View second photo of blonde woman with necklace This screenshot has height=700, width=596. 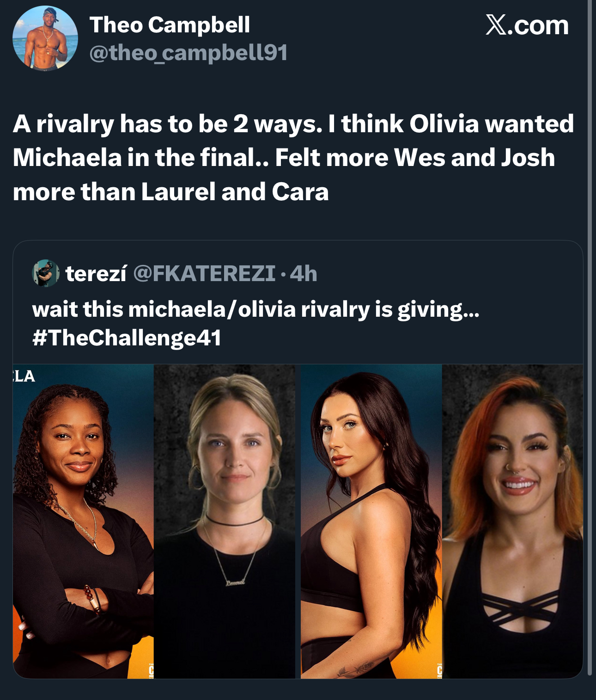[224, 521]
